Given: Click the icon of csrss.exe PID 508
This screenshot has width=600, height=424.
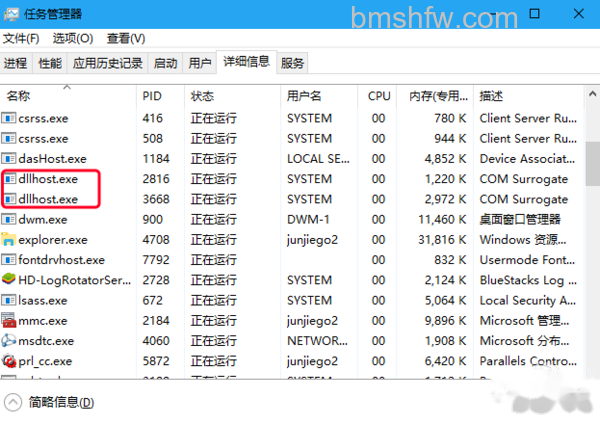Looking at the screenshot, I should [8, 138].
